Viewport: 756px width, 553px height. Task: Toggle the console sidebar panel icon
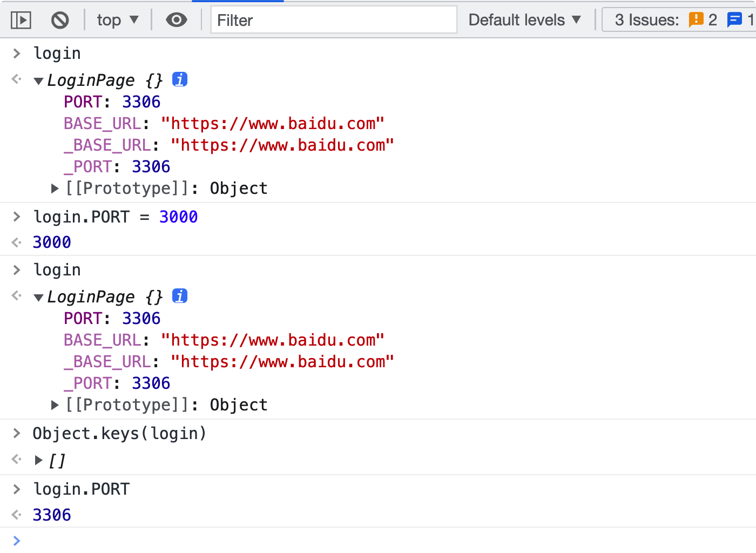(21, 21)
